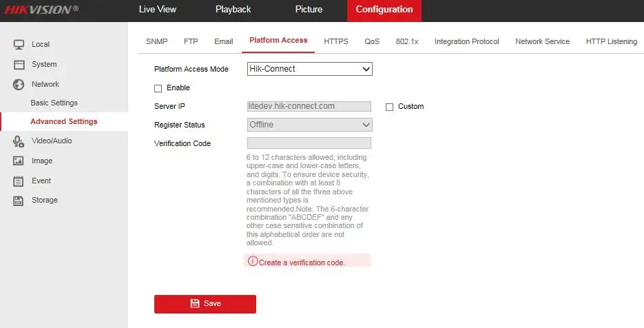644x328 pixels.
Task: Open the Platform Access Mode dropdown
Action: click(310, 69)
